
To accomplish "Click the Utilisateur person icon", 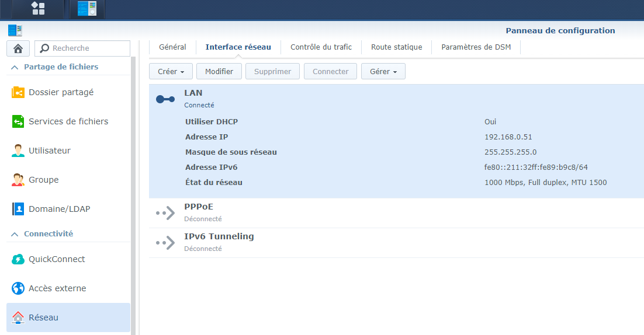I will (18, 151).
